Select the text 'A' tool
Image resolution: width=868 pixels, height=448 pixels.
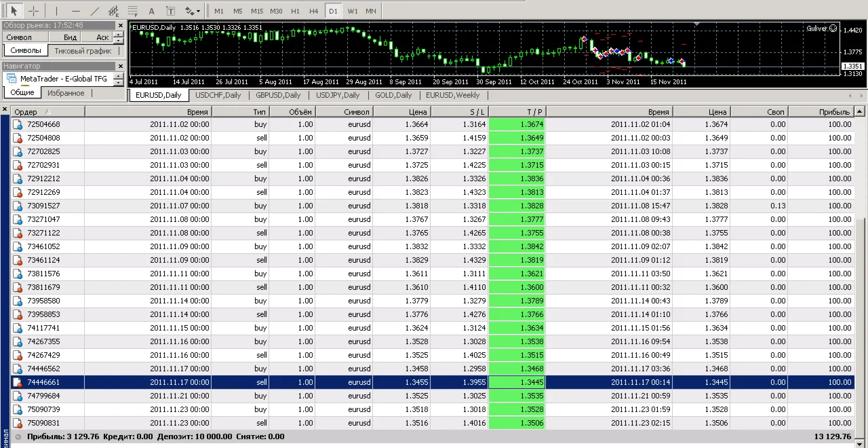(151, 11)
